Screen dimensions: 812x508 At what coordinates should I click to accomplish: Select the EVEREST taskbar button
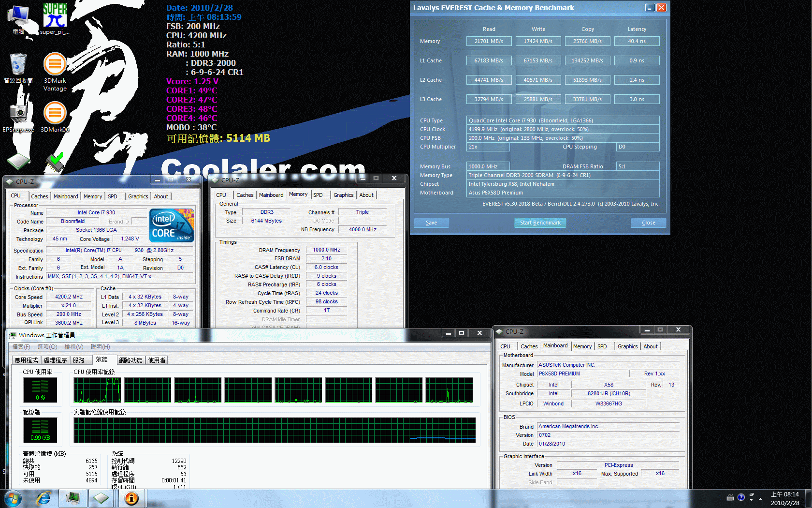point(131,498)
